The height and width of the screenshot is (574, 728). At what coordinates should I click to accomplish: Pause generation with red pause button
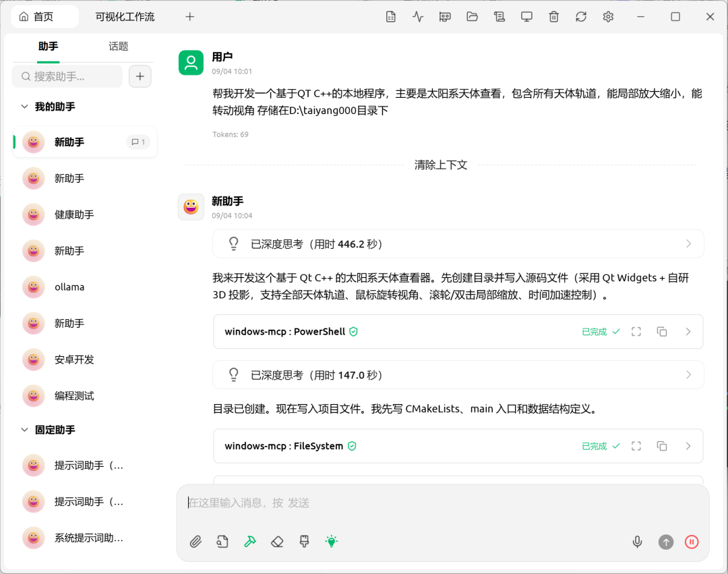692,542
